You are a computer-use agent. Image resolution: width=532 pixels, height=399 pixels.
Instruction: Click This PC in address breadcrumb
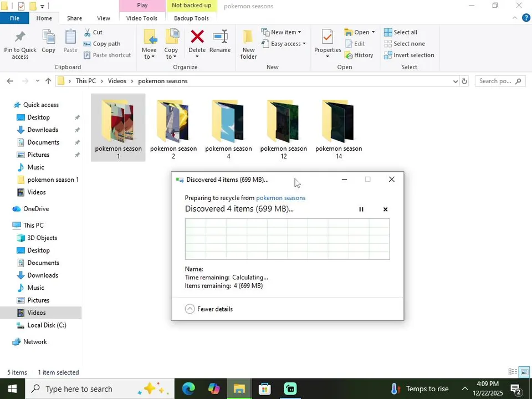pos(86,81)
